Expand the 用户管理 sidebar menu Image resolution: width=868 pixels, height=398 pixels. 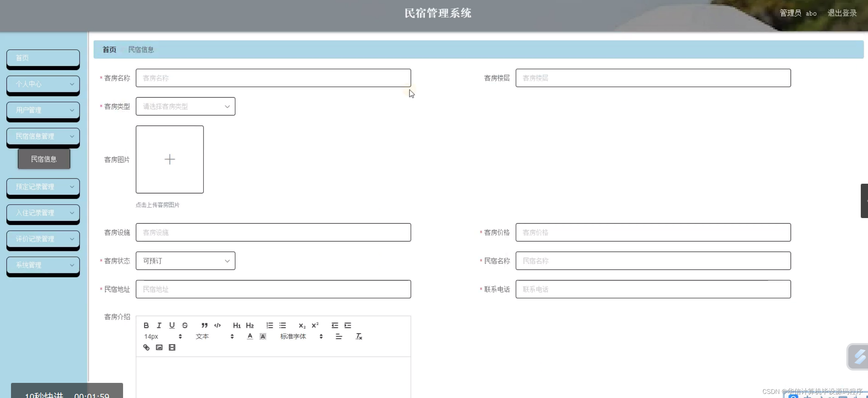pos(43,110)
